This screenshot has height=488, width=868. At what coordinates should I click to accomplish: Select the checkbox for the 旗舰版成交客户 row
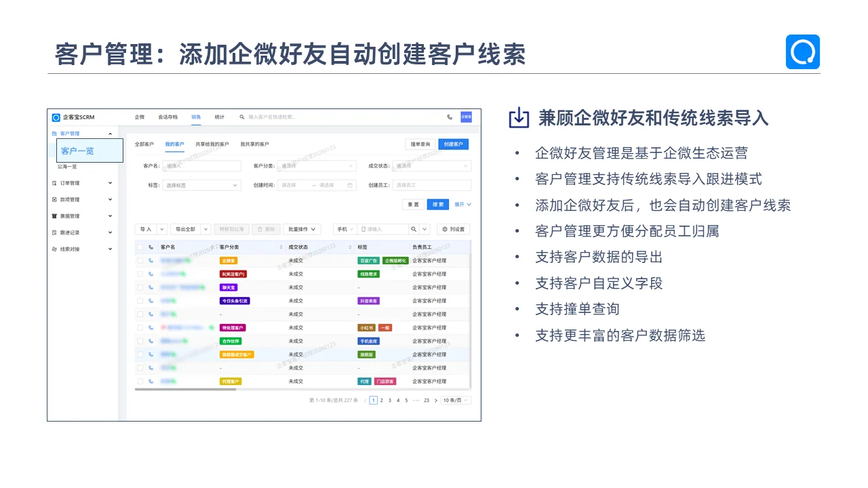pos(140,354)
